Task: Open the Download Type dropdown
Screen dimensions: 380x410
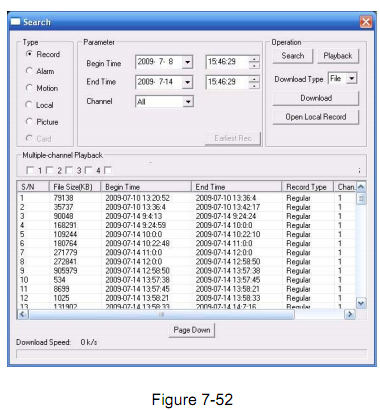Action: click(x=351, y=79)
